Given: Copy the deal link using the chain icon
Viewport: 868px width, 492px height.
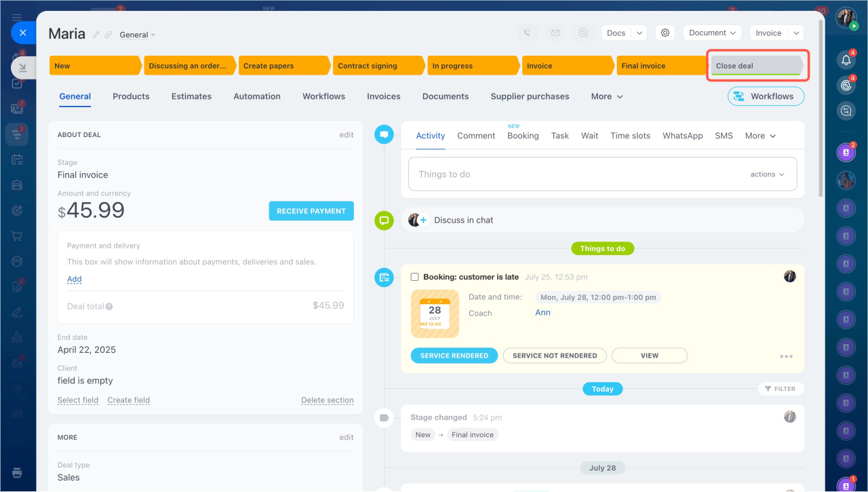Looking at the screenshot, I should [x=108, y=35].
